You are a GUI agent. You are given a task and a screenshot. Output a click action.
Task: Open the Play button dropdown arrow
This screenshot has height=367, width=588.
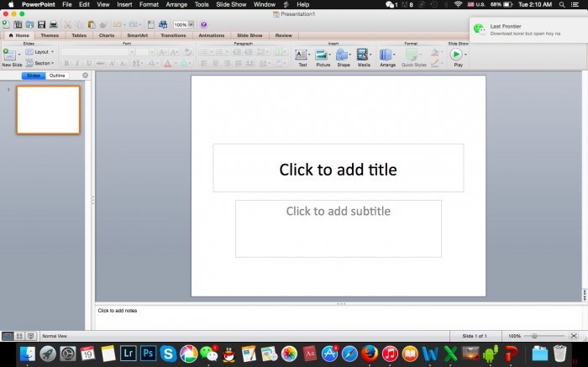[x=465, y=55]
